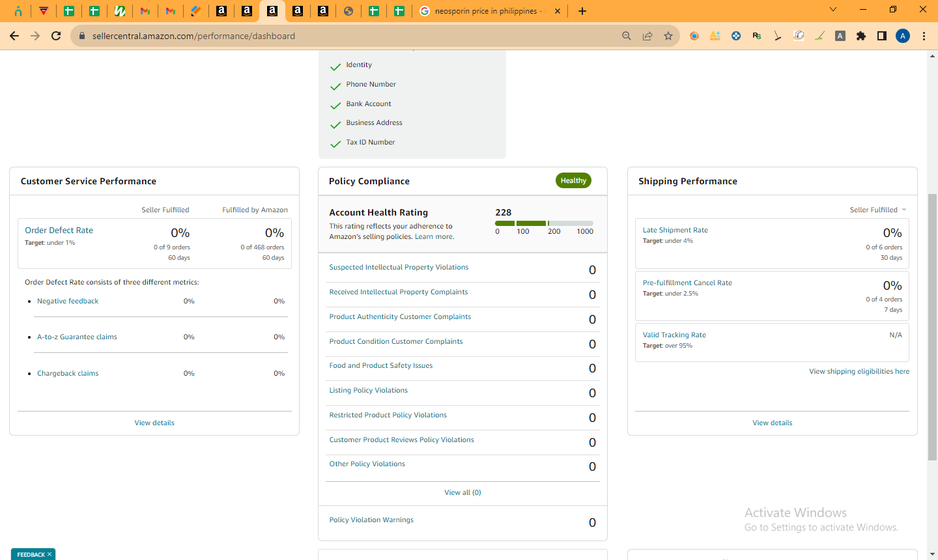
Task: Open the Order Defect Rate link
Action: coord(59,231)
